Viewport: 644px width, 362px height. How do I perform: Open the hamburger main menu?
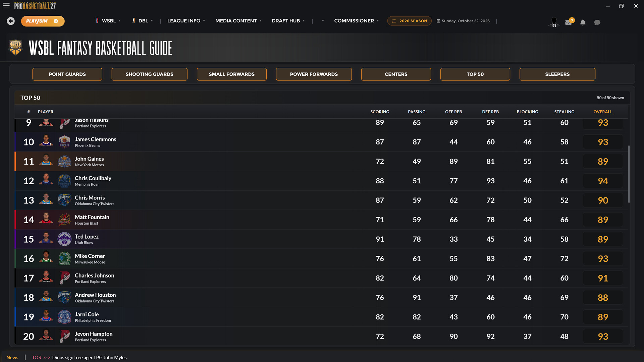tap(6, 6)
